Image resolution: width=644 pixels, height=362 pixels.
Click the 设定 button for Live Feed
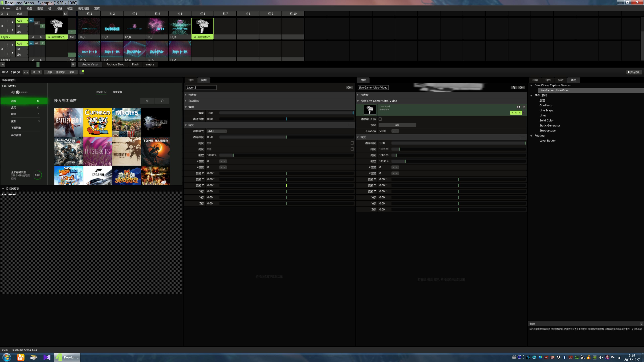(397, 125)
